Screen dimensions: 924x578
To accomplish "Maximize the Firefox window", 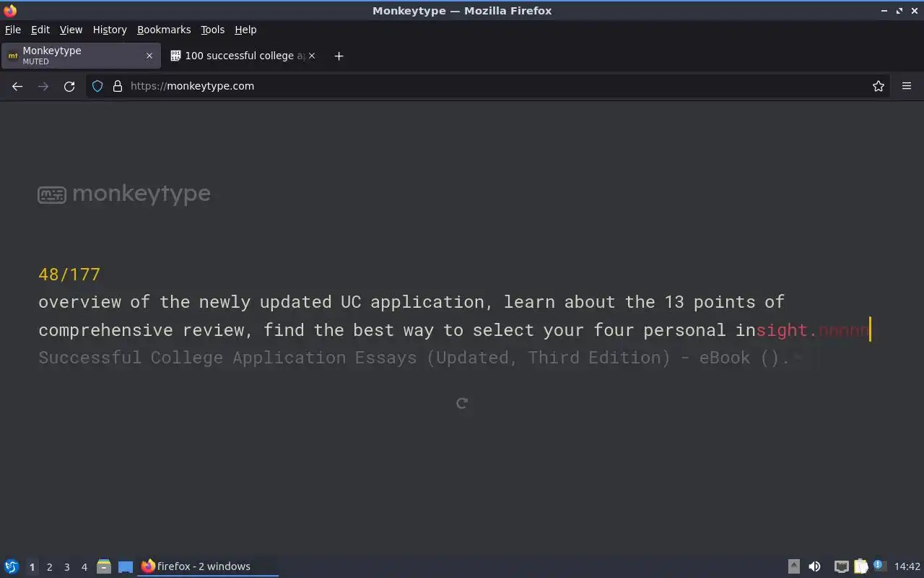I will 899,11.
